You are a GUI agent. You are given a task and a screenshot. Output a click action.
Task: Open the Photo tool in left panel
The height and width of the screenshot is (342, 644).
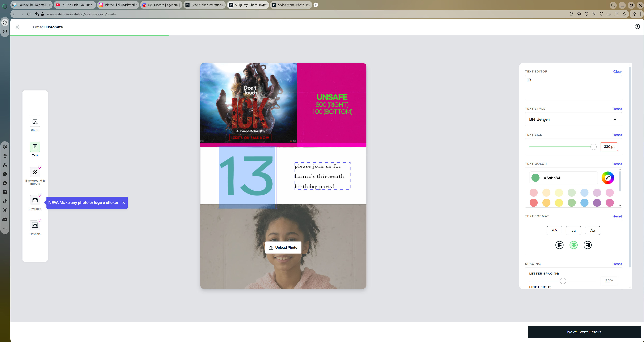click(35, 122)
